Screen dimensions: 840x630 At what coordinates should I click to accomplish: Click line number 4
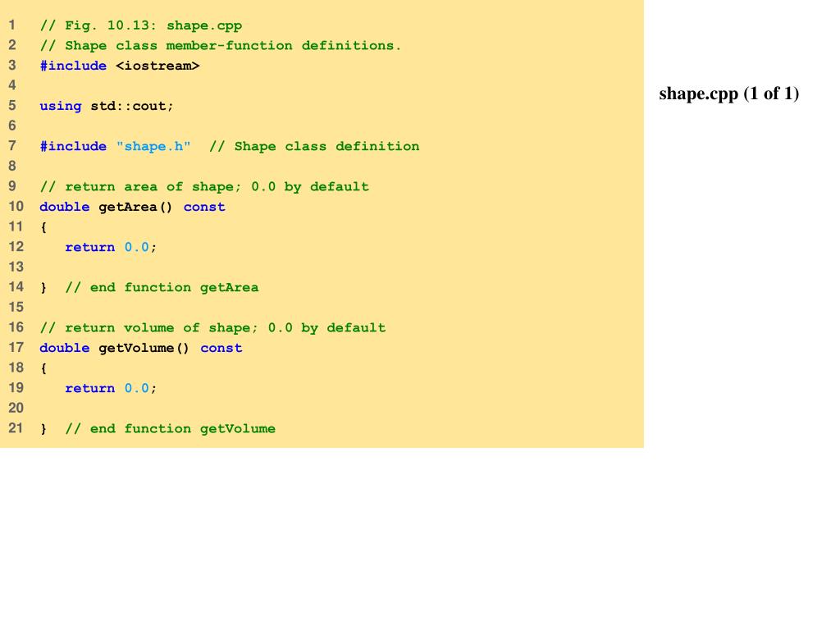(11, 85)
